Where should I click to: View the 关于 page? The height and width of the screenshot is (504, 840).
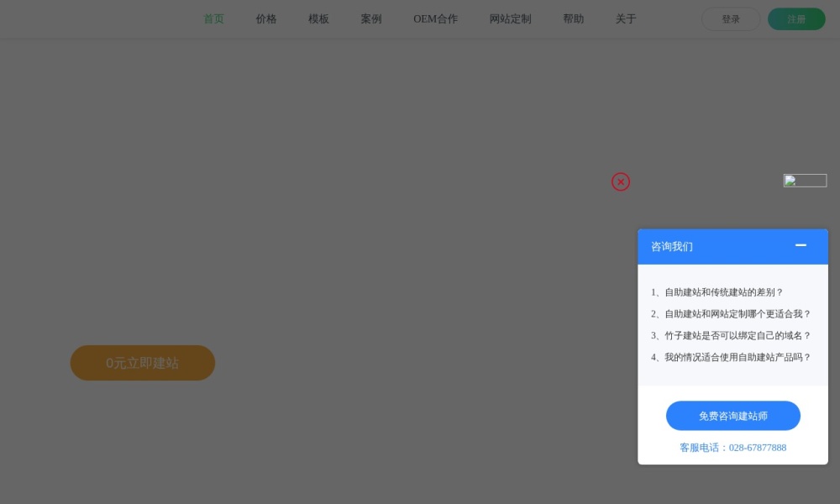625,18
